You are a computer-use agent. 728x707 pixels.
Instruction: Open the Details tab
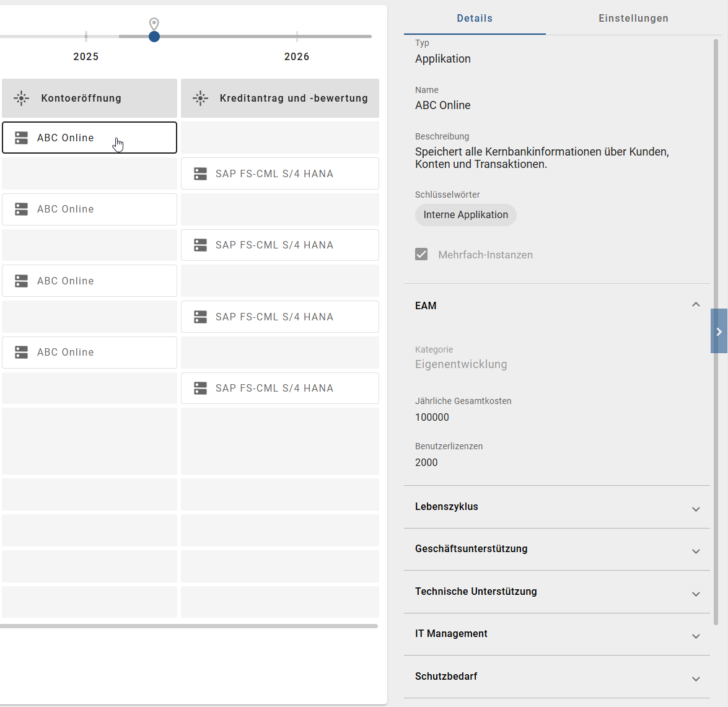[x=475, y=18]
